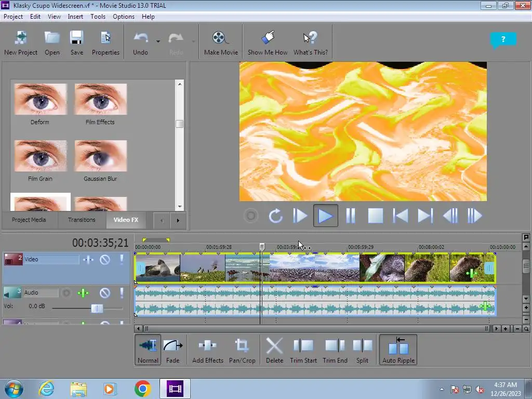Select the Film Effects thumbnail
Viewport: 532px width, 399px height.
[x=100, y=99]
